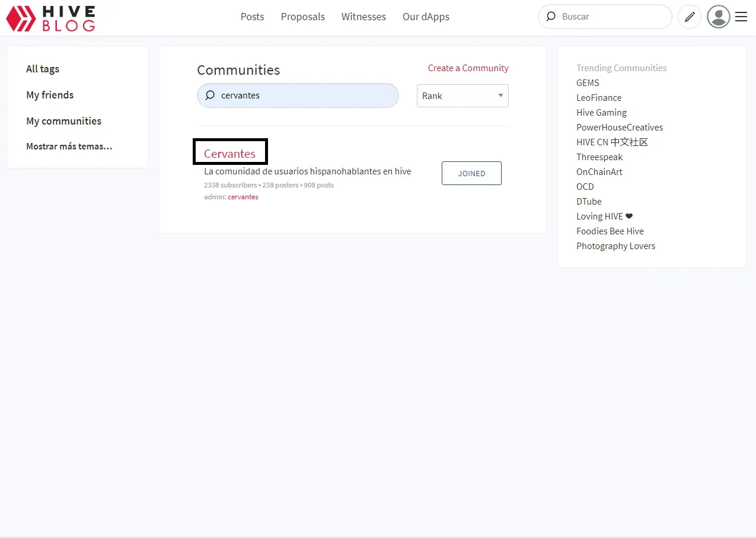
Task: Open Photography Lovers community
Action: pos(615,246)
